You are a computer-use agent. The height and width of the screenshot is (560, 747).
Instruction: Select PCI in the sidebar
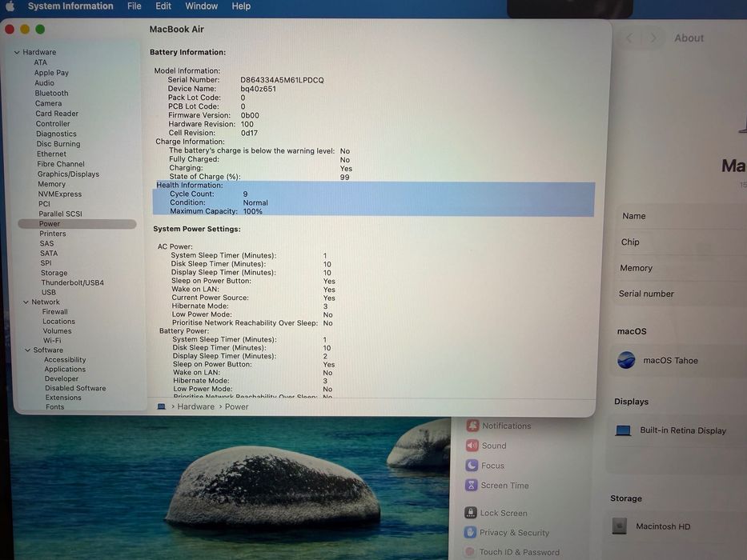pyautogui.click(x=44, y=204)
